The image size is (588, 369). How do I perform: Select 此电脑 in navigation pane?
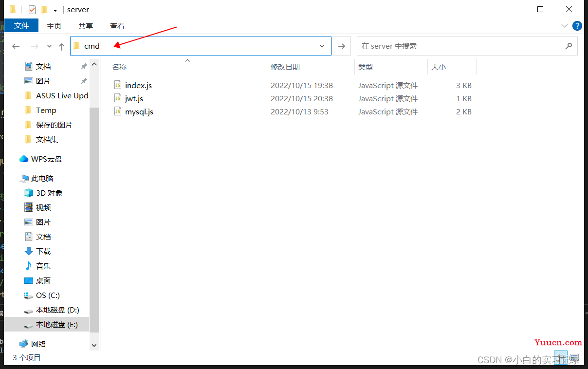[42, 178]
